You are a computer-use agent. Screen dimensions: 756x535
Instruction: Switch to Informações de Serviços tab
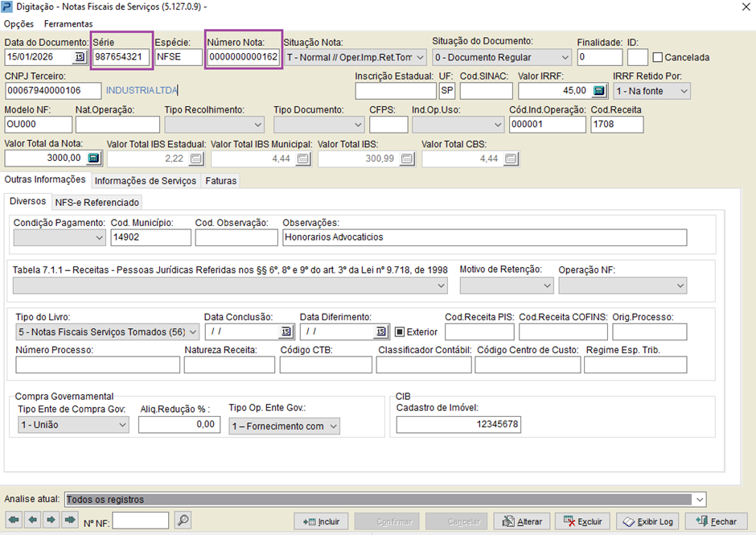coord(145,181)
